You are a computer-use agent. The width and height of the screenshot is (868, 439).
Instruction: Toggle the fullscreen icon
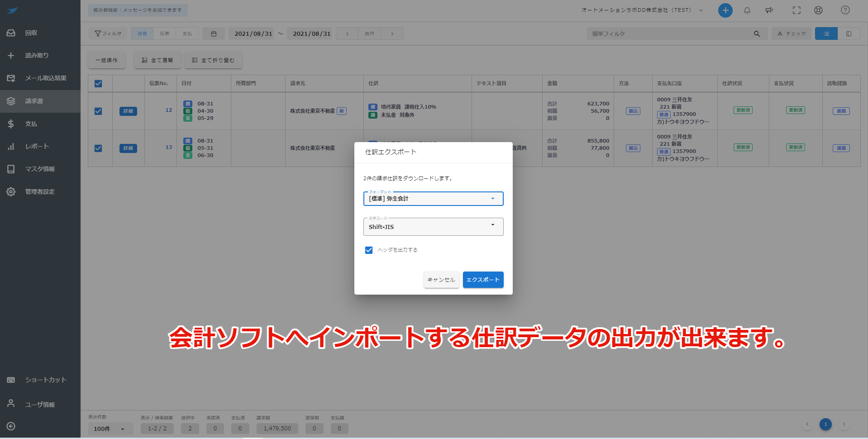pyautogui.click(x=796, y=10)
